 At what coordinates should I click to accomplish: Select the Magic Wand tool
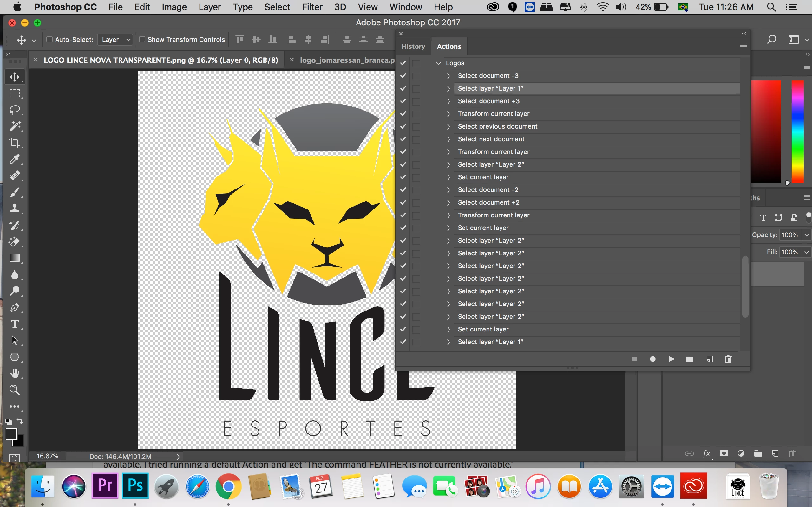[14, 126]
